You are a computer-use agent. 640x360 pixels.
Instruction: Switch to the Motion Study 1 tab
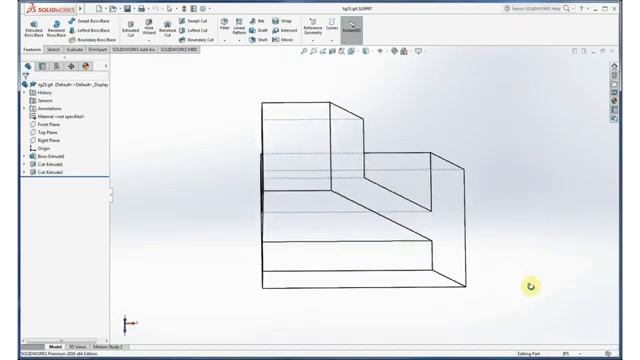(x=108, y=347)
